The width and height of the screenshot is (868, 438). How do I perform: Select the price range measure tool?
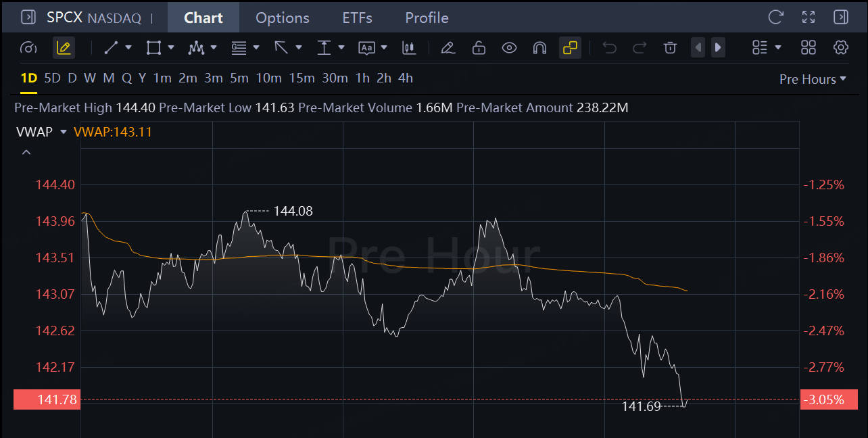[x=324, y=47]
